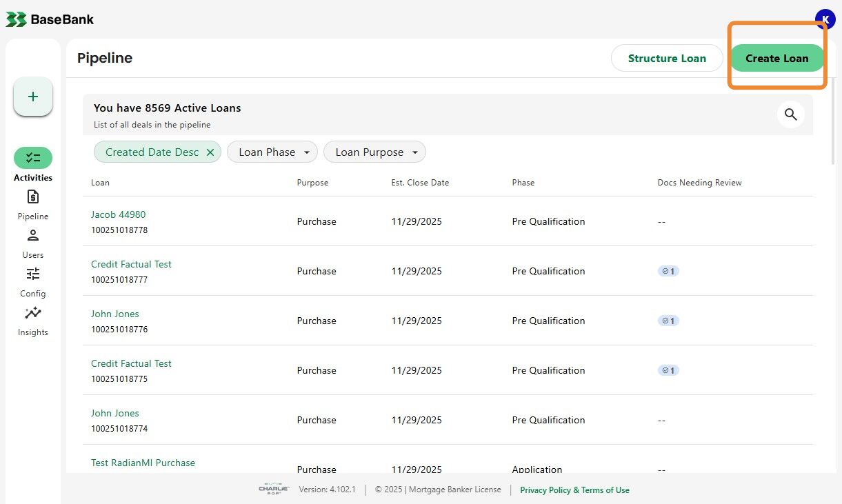Open the Test RadianMI Purchase loan
The height and width of the screenshot is (504, 842).
(143, 463)
